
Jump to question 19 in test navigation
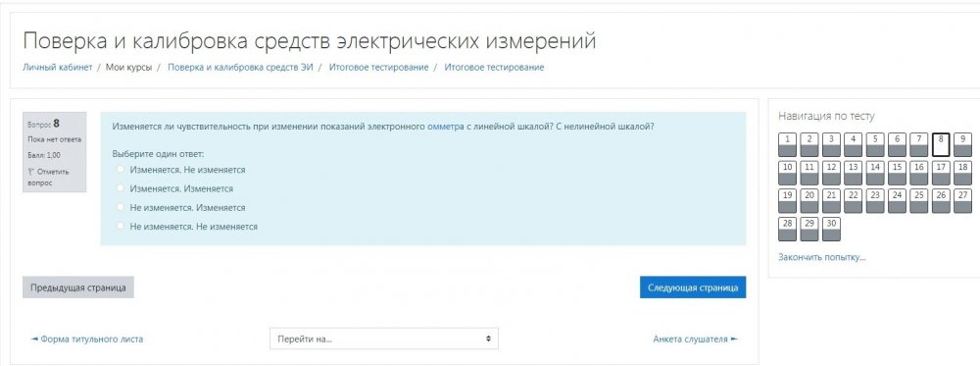pyautogui.click(x=788, y=201)
